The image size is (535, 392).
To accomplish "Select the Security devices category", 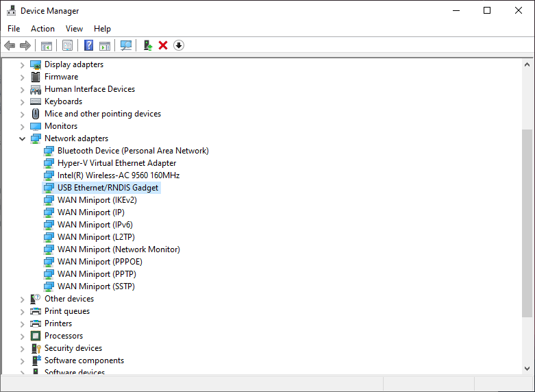I will 73,348.
